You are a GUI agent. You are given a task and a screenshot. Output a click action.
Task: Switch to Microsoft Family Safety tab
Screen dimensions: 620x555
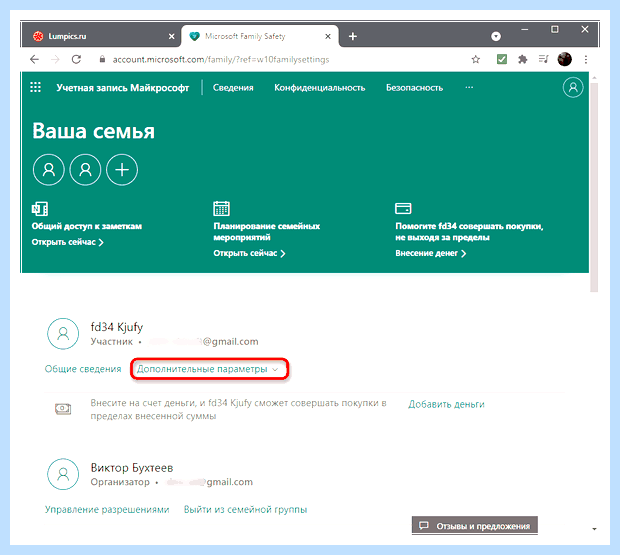[x=260, y=36]
